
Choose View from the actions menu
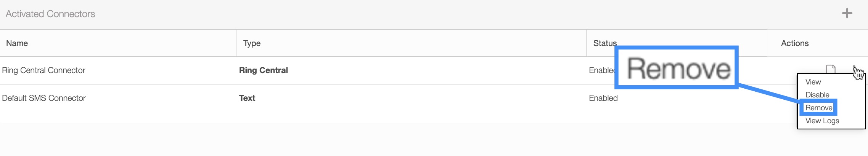click(813, 82)
